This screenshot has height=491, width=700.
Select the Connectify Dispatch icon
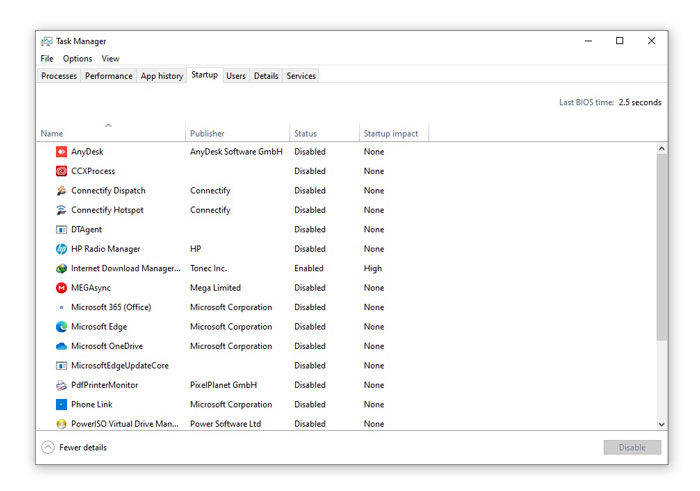[x=61, y=191]
